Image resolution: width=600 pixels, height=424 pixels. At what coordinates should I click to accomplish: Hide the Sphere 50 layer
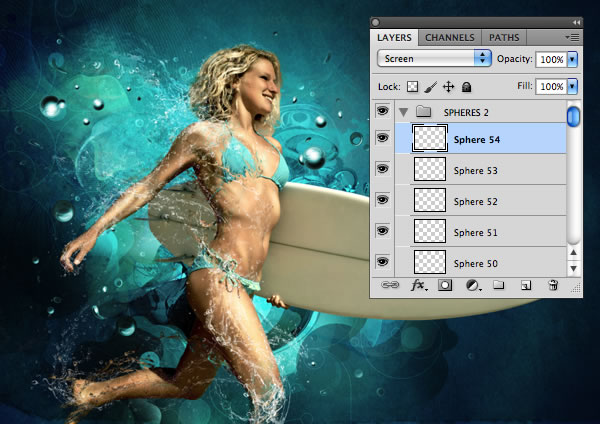[382, 262]
